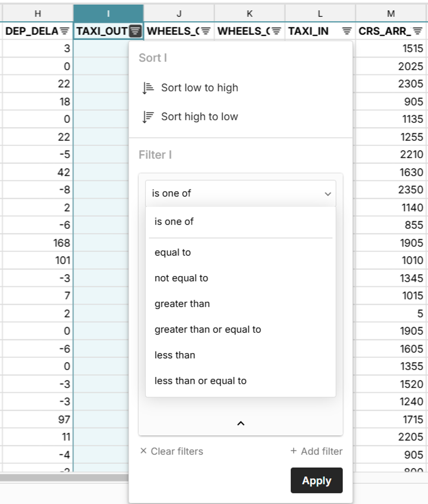Select column H header
Viewport: 428px width, 504px height.
[x=38, y=14]
